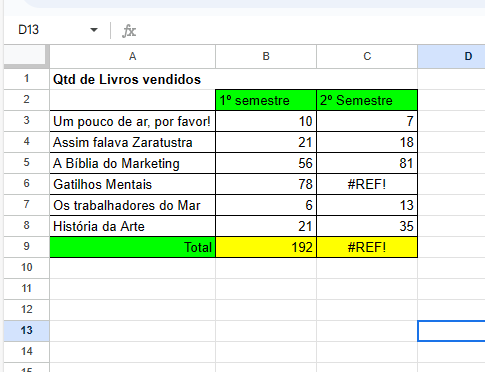The height and width of the screenshot is (372, 485).
Task: Select the #REF! cell for Gatilhos Mentais
Action: [x=367, y=184]
